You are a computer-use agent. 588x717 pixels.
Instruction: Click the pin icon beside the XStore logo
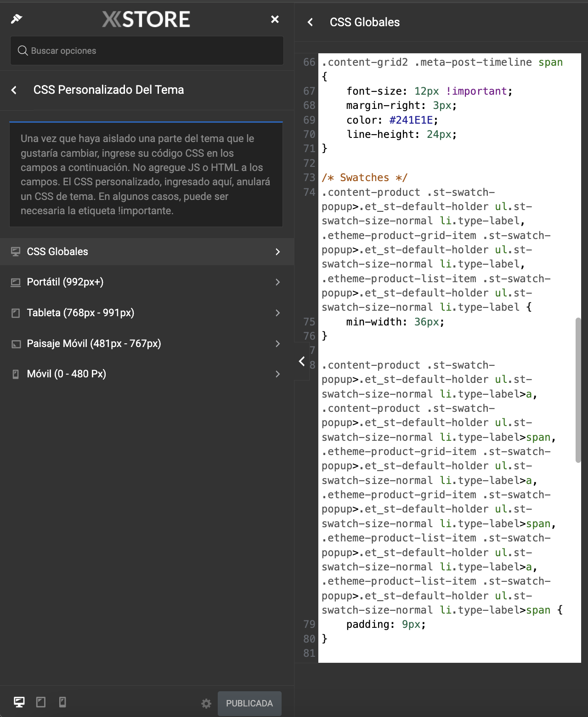coord(17,19)
